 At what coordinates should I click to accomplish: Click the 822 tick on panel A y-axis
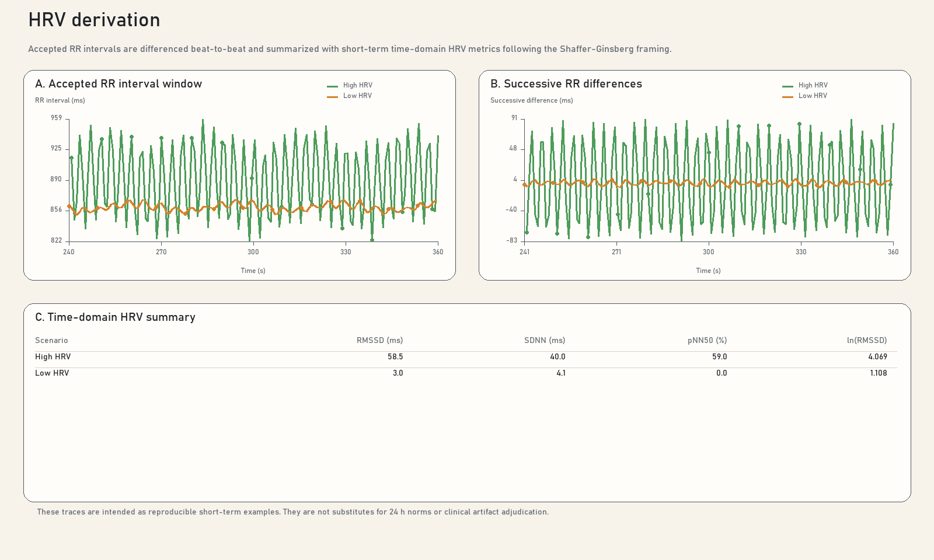[x=56, y=240]
